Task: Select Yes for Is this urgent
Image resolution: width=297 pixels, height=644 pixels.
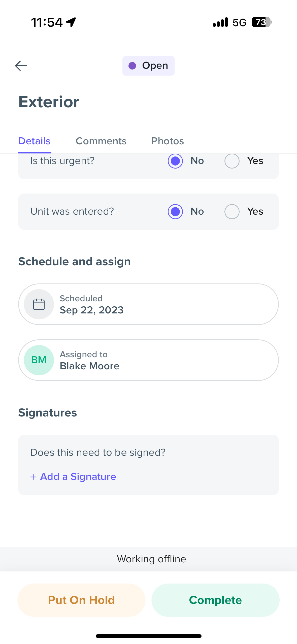Action: [232, 161]
